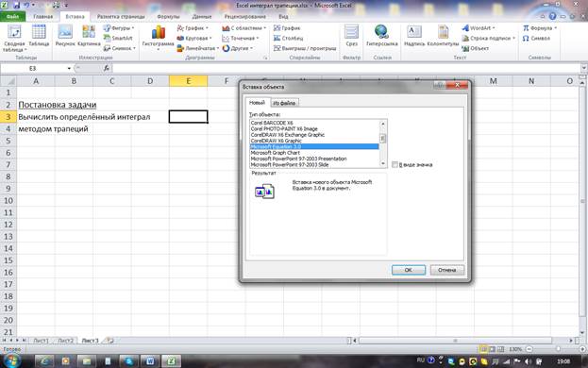Select cell 'Постановка задачи'
Image resolution: width=588 pixels, height=368 pixels.
pos(57,105)
